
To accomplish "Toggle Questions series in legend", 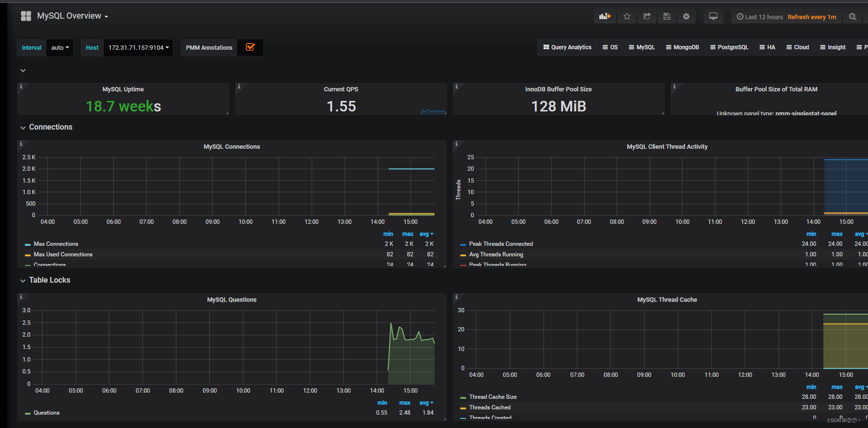I will click(x=47, y=413).
